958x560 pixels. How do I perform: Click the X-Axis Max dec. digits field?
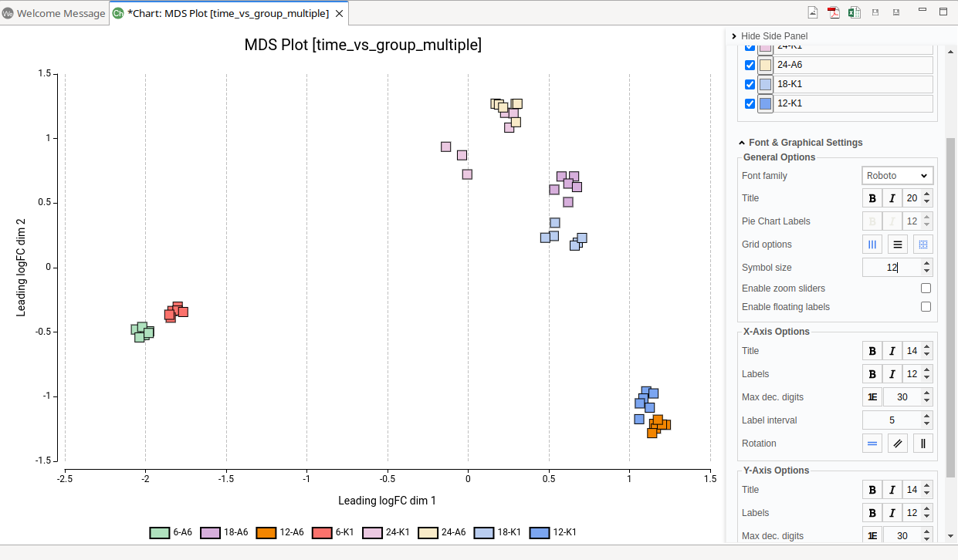[901, 397]
